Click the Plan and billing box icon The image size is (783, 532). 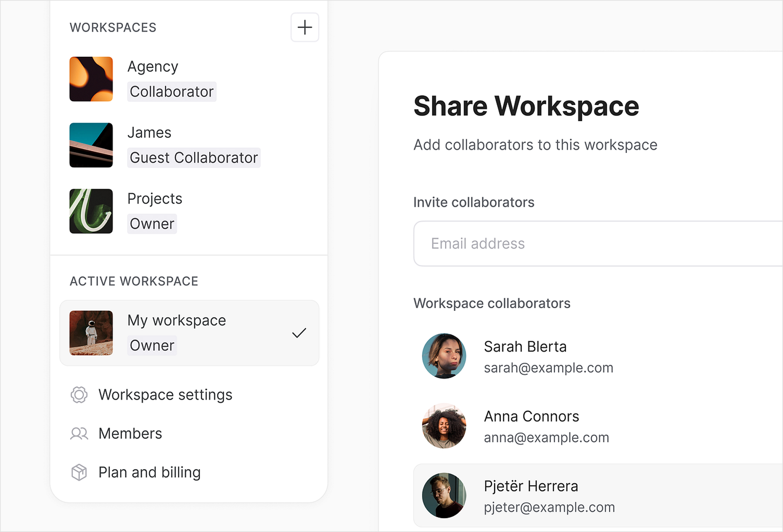pyautogui.click(x=79, y=472)
